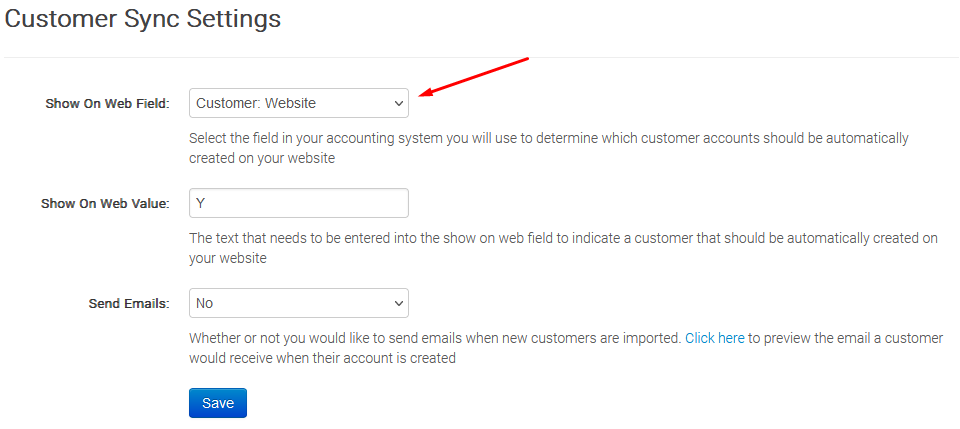Click the Show On Web Field label
The width and height of the screenshot is (960, 429).
(x=107, y=103)
